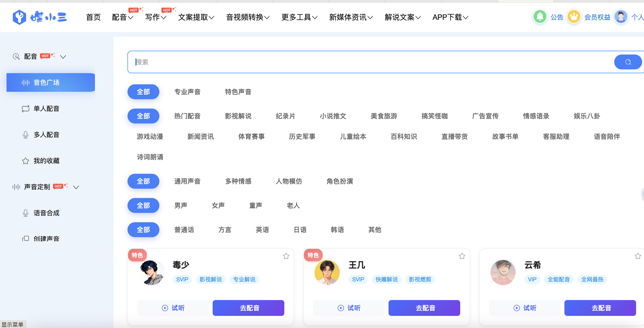
Task: Click the 媒小三 logo
Action: point(40,17)
